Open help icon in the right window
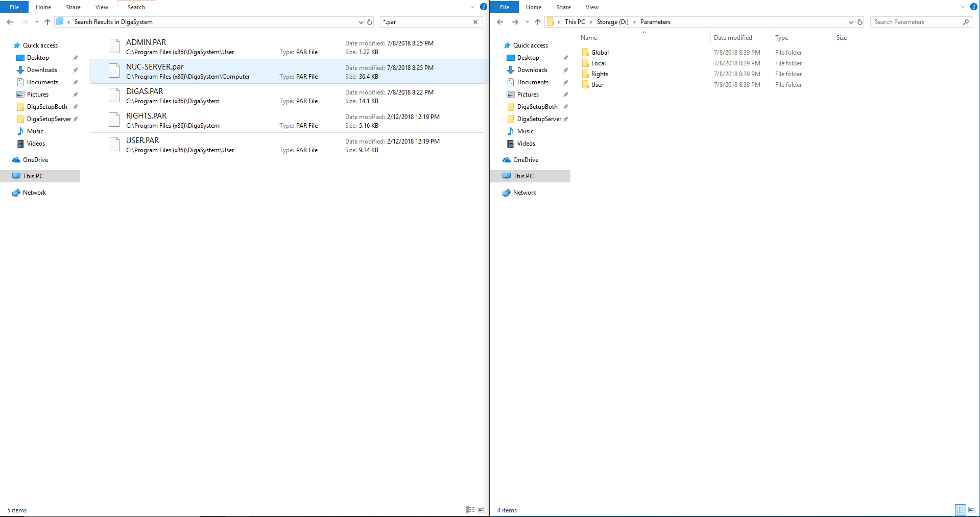This screenshot has width=980, height=517. [x=973, y=7]
